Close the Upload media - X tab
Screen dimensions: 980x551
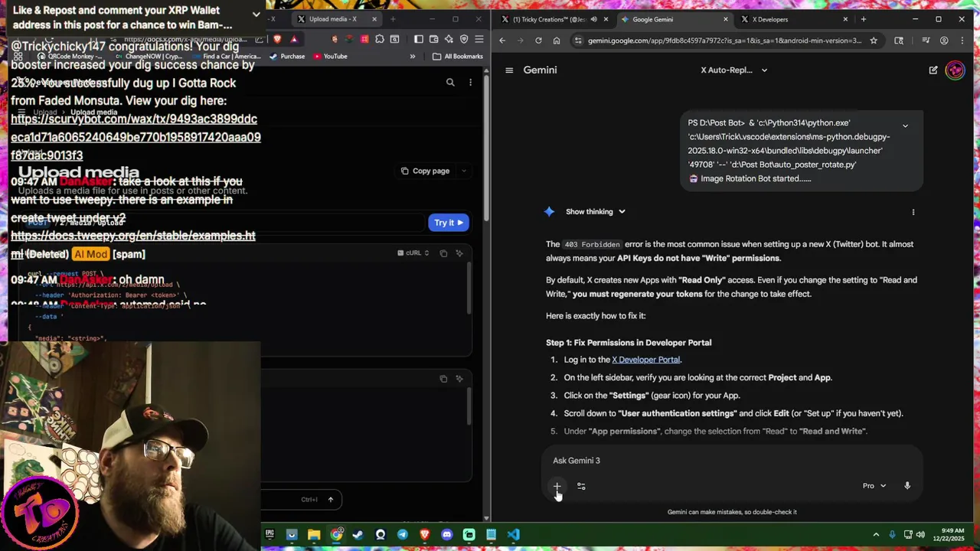point(374,19)
